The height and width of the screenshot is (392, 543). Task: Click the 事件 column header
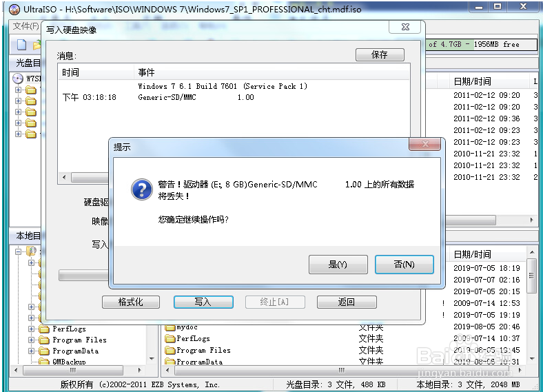(271, 72)
